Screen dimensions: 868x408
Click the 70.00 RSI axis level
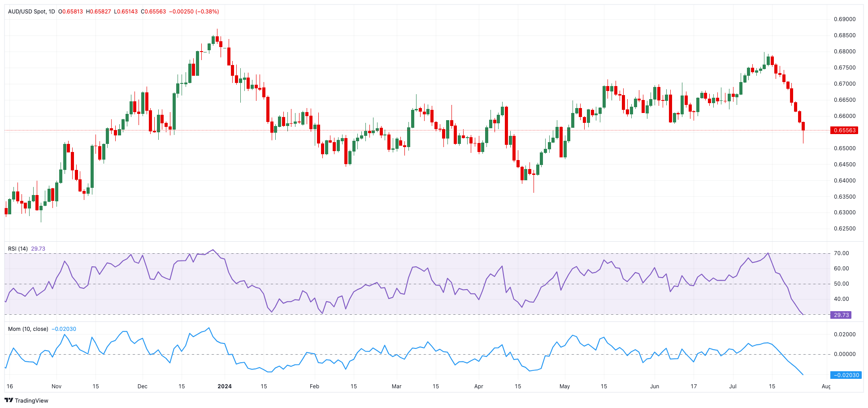tap(841, 253)
